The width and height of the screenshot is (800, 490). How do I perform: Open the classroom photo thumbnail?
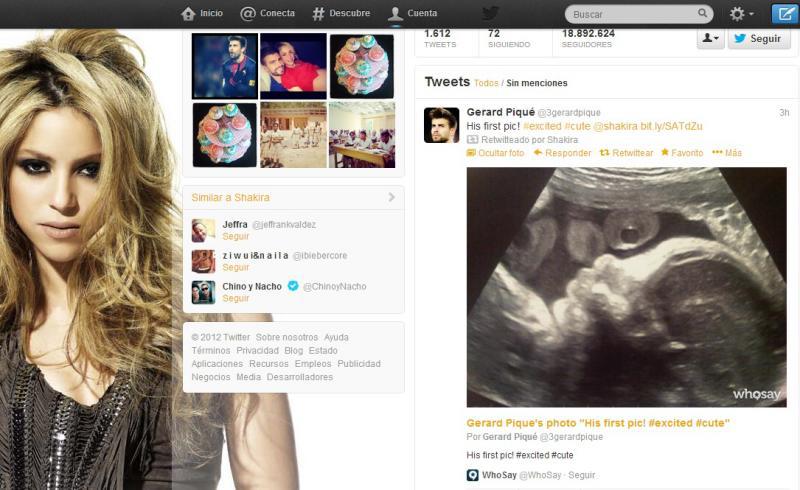tap(362, 135)
